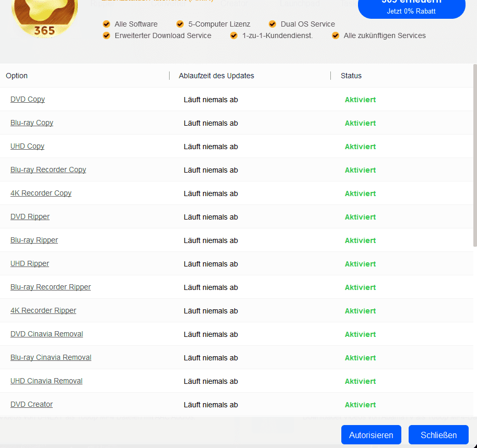Viewport: 477px width, 448px height.
Task: Click Läuft niemals ab in the UHD Cinavia Removal row
Action: point(211,381)
